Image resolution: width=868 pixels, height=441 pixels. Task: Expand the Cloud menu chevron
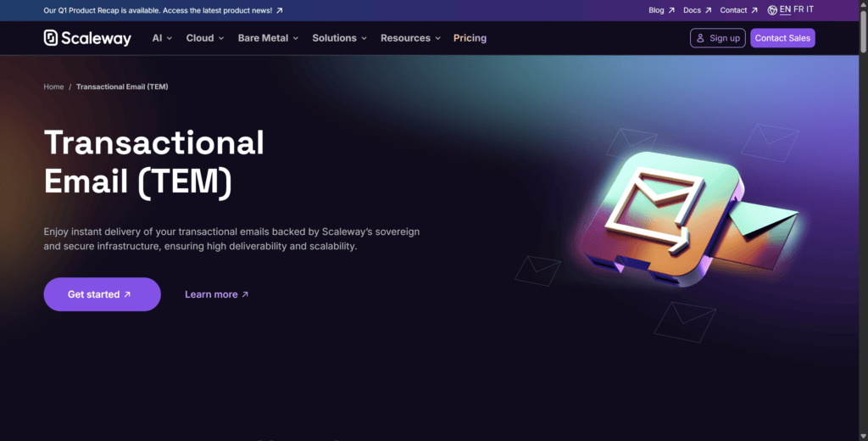[x=221, y=38]
